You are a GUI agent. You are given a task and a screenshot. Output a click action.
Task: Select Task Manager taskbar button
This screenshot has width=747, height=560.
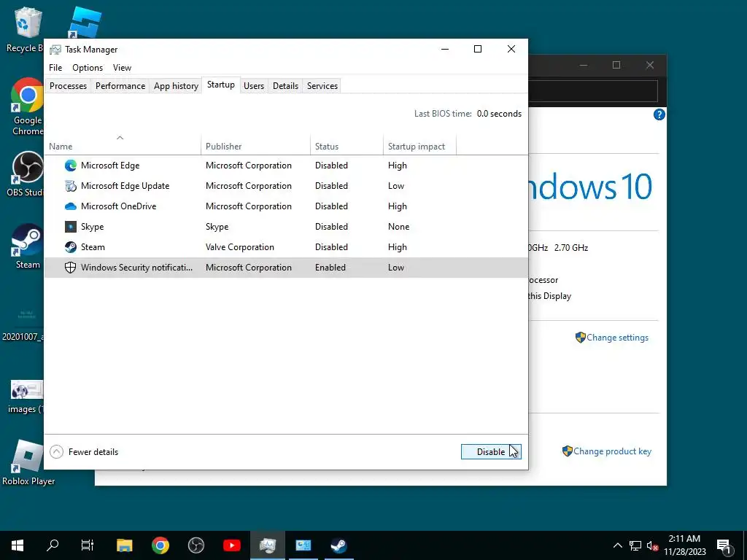click(x=267, y=545)
